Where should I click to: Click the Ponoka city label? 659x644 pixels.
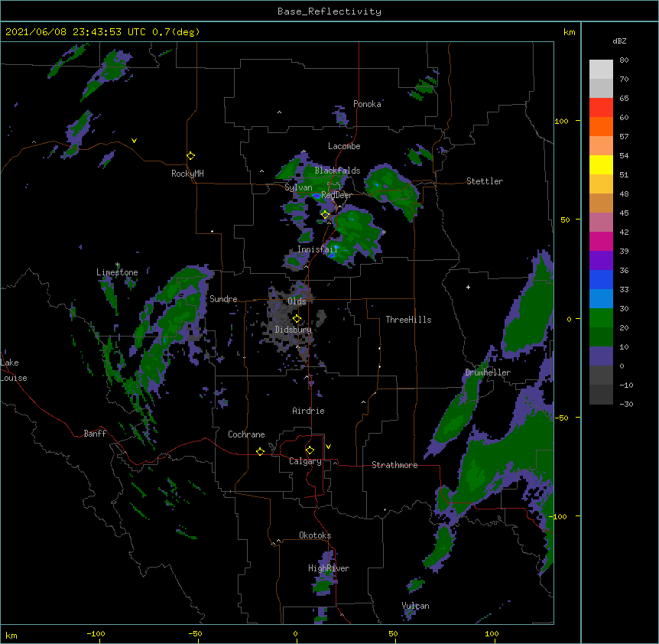click(x=367, y=104)
